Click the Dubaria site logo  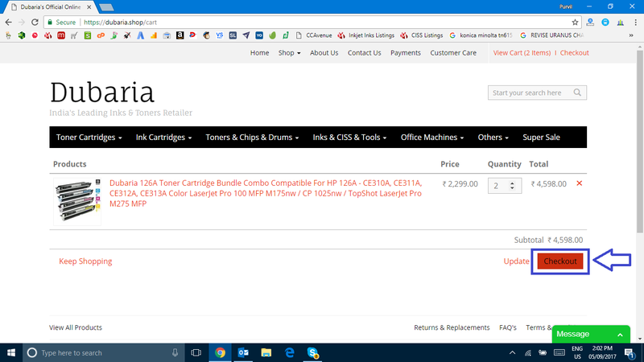[x=102, y=92]
